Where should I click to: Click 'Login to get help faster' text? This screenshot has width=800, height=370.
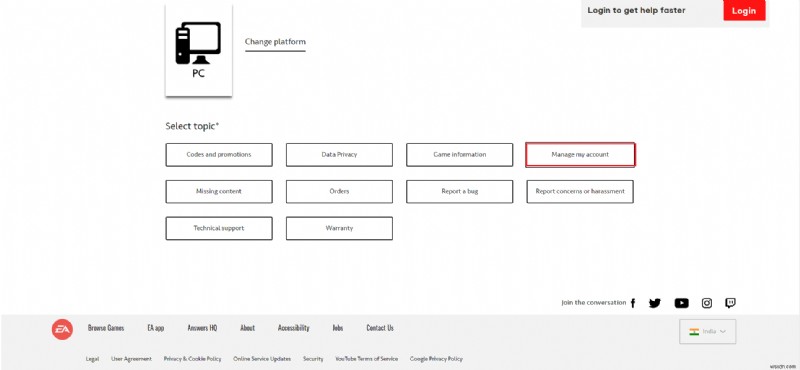pyautogui.click(x=636, y=10)
